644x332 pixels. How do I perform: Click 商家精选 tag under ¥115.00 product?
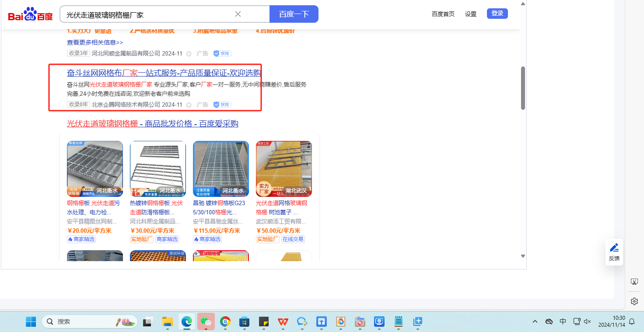[x=207, y=239]
